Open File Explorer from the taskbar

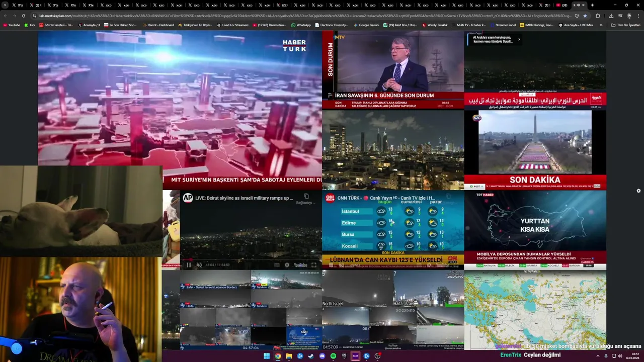click(289, 356)
